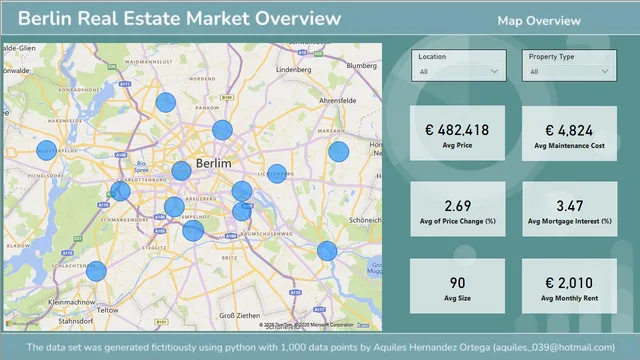Click the B109 road shield on map
The width and height of the screenshot is (640, 360).
pyautogui.click(x=227, y=97)
